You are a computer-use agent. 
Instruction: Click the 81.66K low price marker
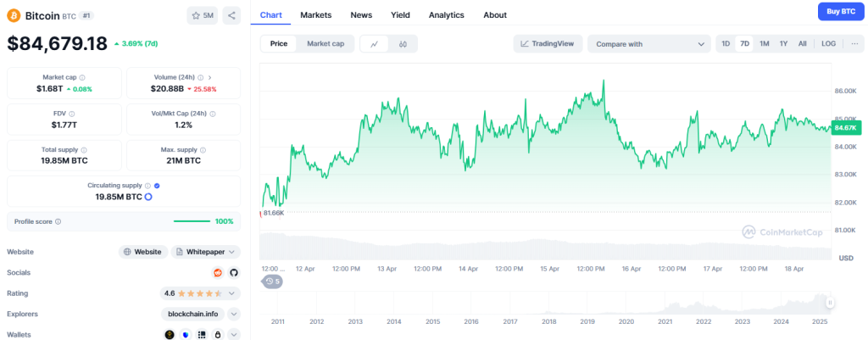point(274,213)
